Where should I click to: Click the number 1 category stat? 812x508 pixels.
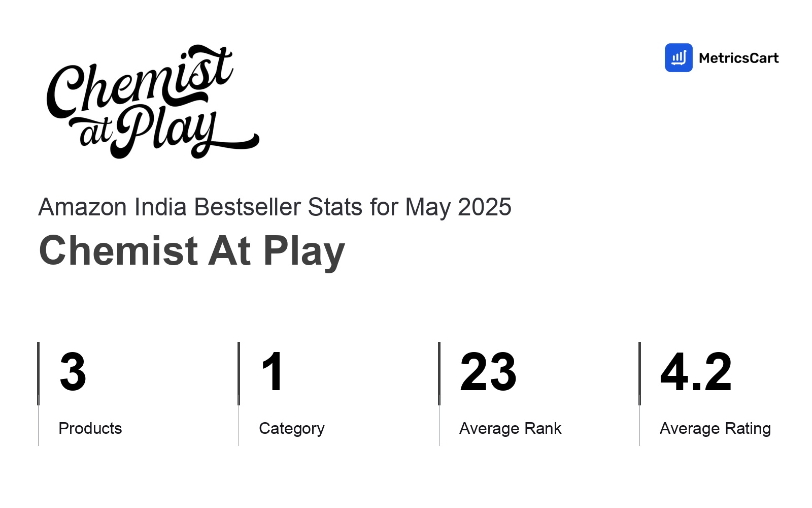273,372
